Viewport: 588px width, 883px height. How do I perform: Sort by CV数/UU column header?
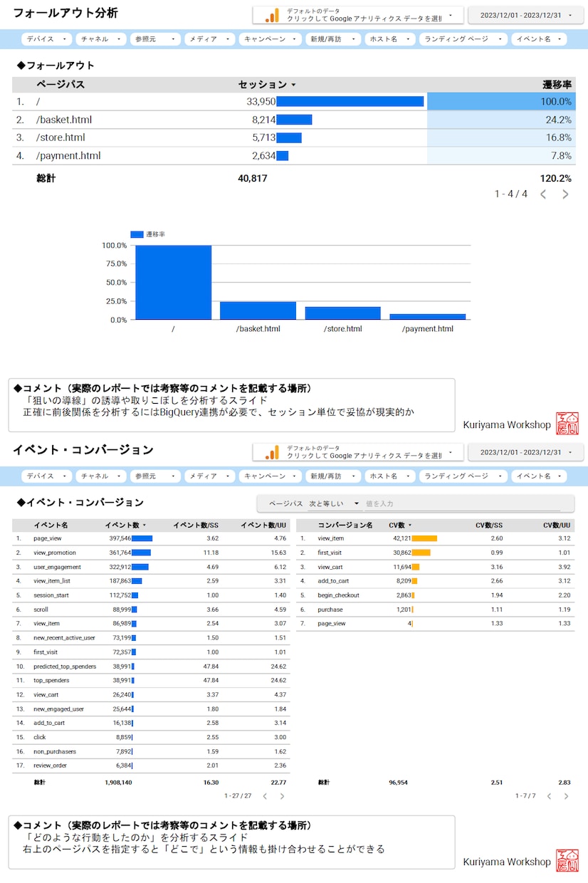557,526
